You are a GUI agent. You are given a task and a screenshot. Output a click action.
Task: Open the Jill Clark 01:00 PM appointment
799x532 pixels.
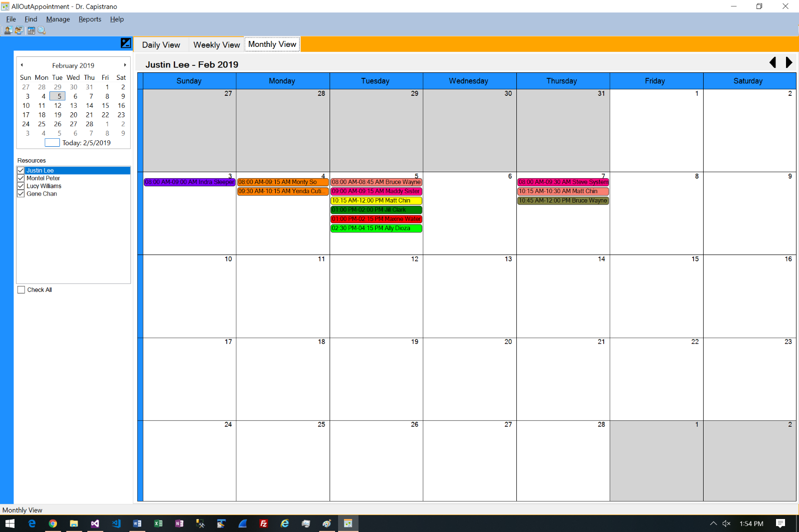pos(377,210)
